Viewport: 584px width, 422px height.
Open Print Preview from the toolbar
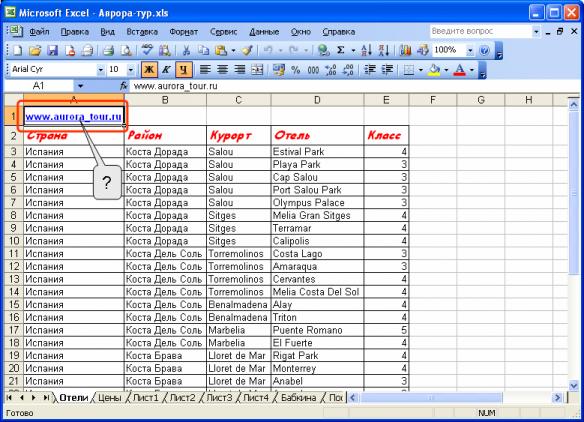click(126, 50)
